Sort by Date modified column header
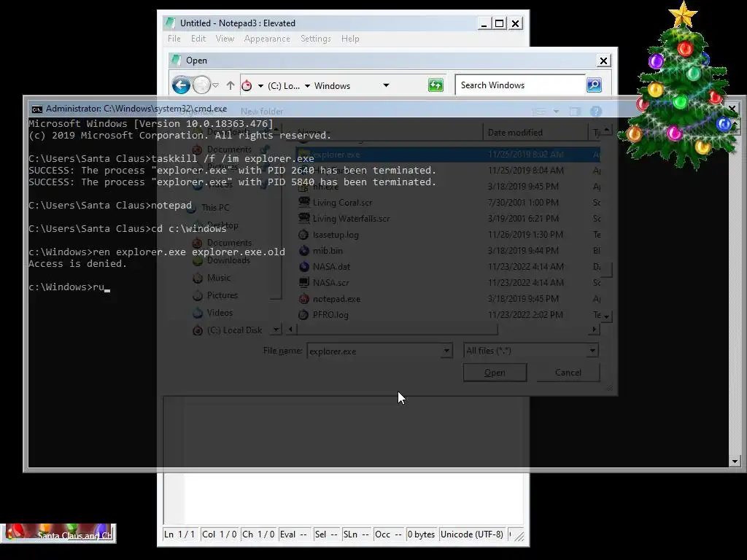This screenshot has width=747, height=560. coord(535,133)
